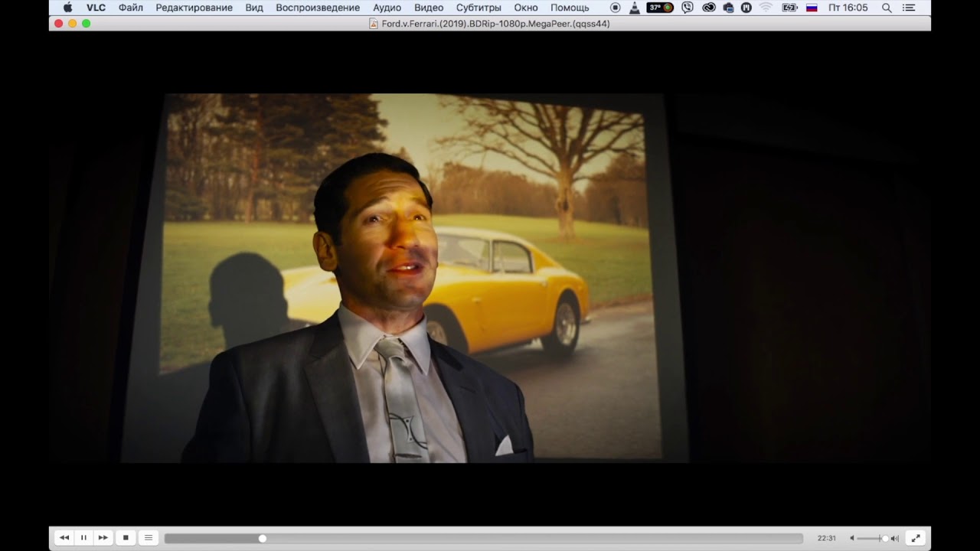This screenshot has height=551, width=980.
Task: Open the display mirroring menu bar icon
Action: tap(728, 8)
